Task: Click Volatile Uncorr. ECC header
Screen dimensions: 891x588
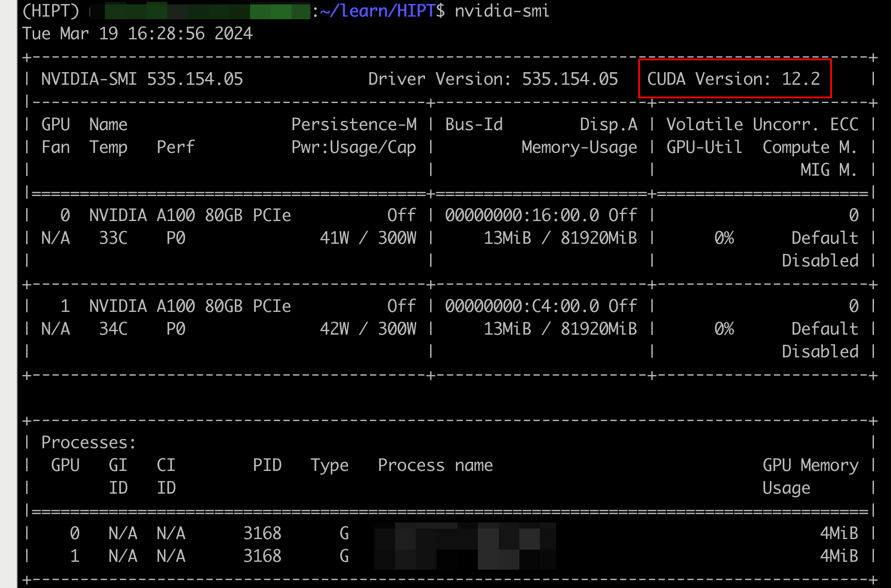Action: click(762, 125)
